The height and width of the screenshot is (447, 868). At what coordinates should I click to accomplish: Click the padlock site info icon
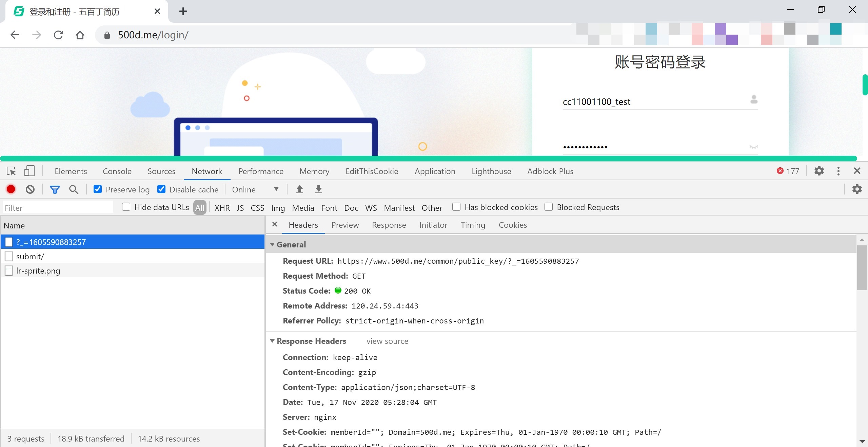pos(107,35)
